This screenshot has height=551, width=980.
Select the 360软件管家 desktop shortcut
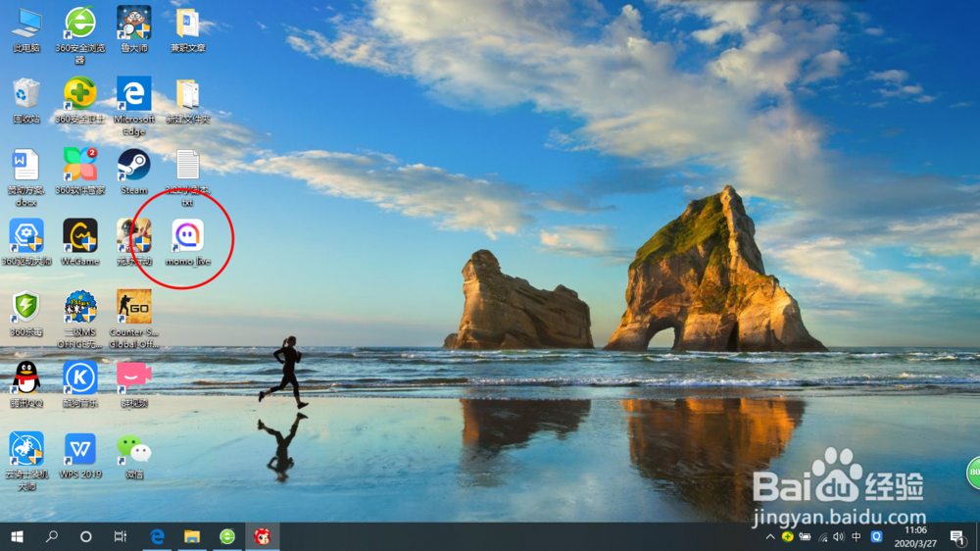80,172
